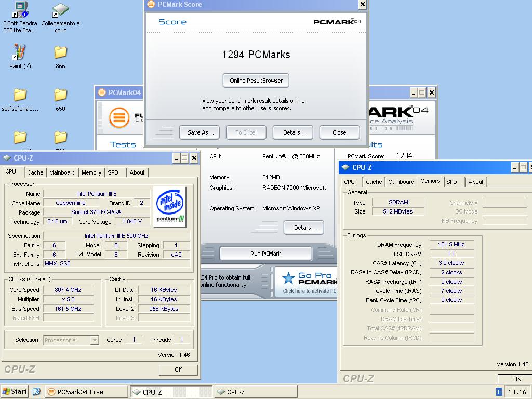Click the Cycle Time tRAS value 7 clocks
The image size is (532, 399).
pyautogui.click(x=451, y=291)
